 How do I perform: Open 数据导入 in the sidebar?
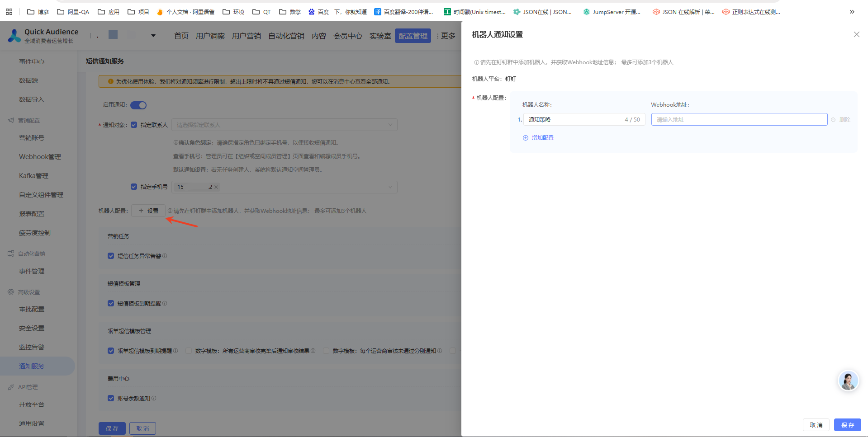click(32, 99)
